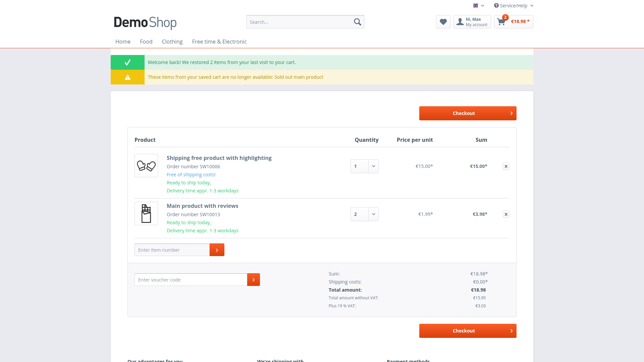This screenshot has height=362, width=644.
Task: Click the yellow warning triangle icon
Action: pyautogui.click(x=127, y=77)
